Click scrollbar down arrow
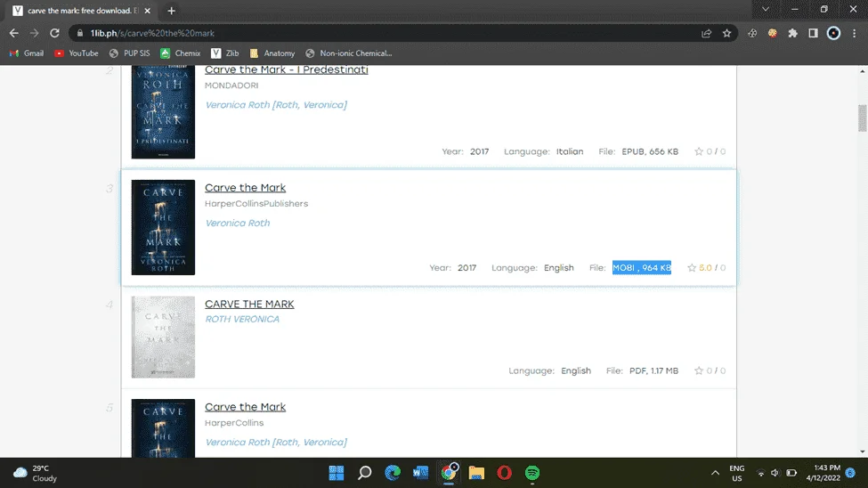 click(862, 452)
